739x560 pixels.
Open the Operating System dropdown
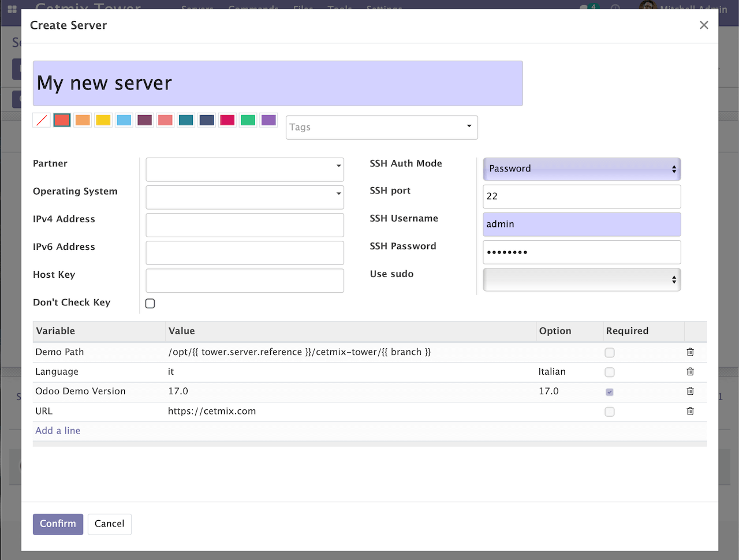(x=245, y=197)
